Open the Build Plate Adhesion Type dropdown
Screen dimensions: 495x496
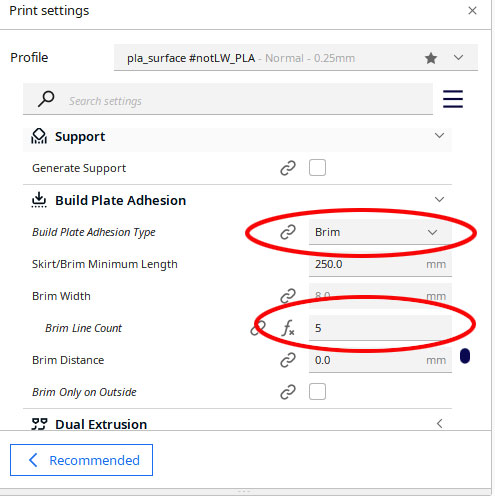coord(380,232)
